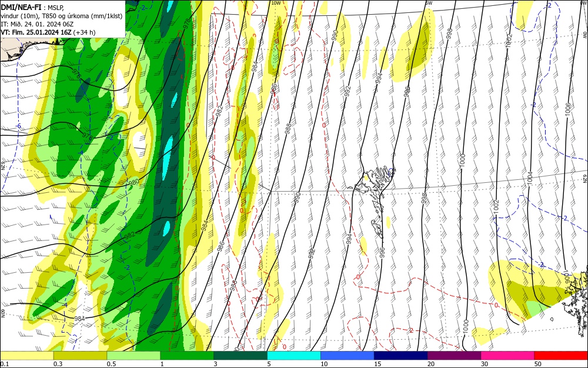Click the "1004" isobar label
The width and height of the screenshot is (588, 368).
pyautogui.click(x=530, y=178)
